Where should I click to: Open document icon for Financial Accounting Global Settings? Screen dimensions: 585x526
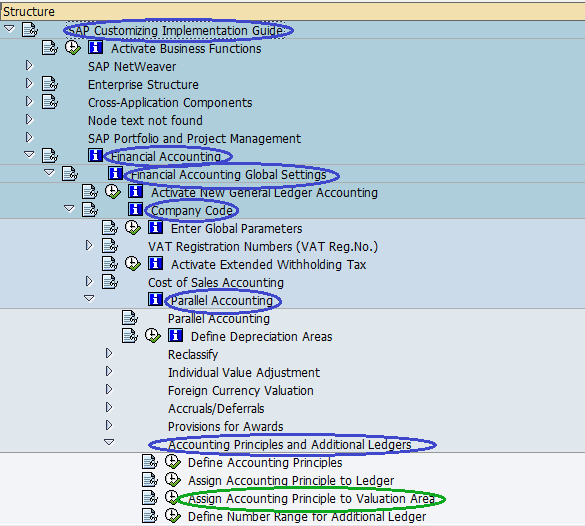point(70,173)
